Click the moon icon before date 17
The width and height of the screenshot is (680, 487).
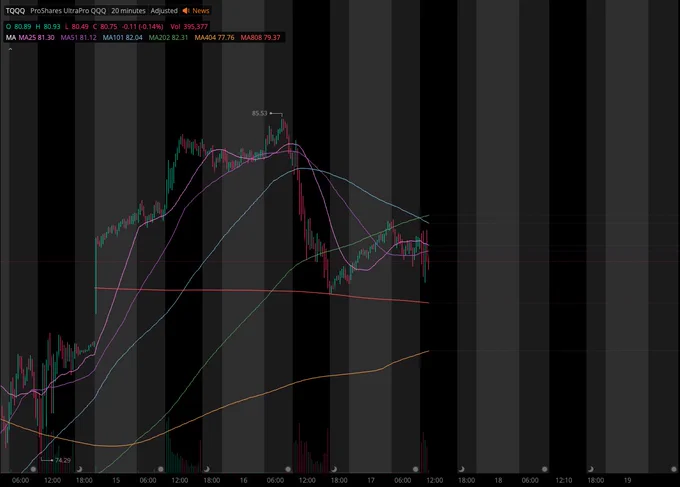pos(334,469)
